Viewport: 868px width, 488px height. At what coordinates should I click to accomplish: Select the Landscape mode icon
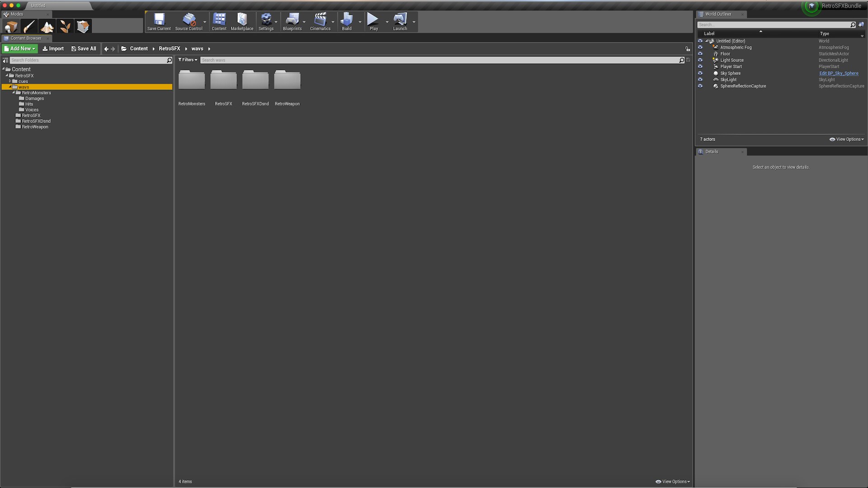click(x=47, y=27)
